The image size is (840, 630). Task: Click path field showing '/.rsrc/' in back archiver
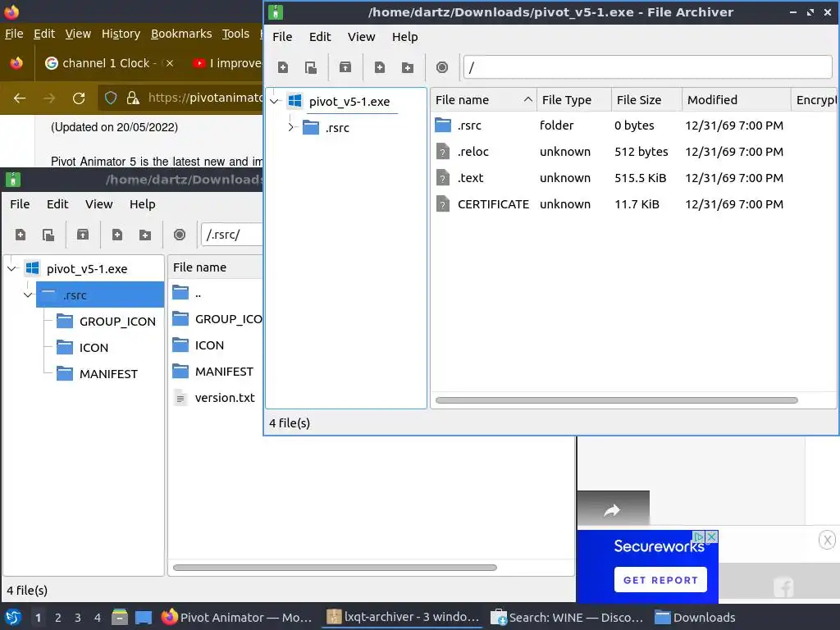click(231, 235)
